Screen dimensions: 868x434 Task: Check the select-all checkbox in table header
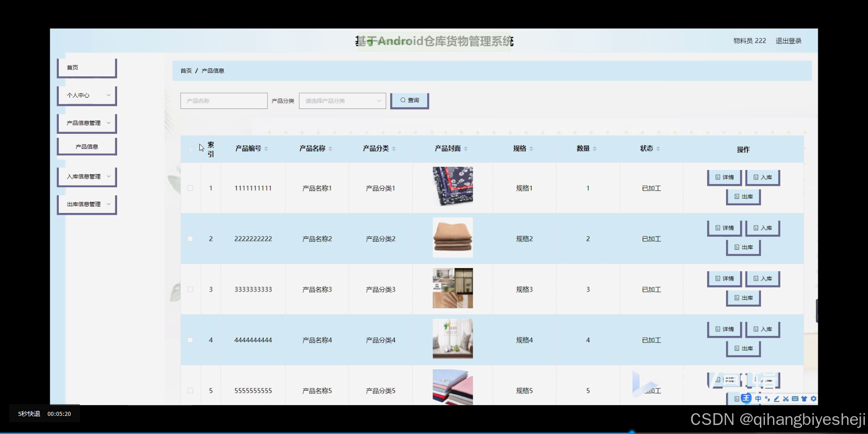tap(190, 149)
